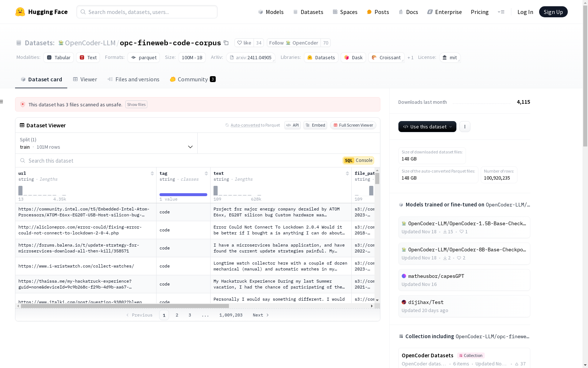Open the Datasets navigation item
Screen dimensions: 588x368
308,12
